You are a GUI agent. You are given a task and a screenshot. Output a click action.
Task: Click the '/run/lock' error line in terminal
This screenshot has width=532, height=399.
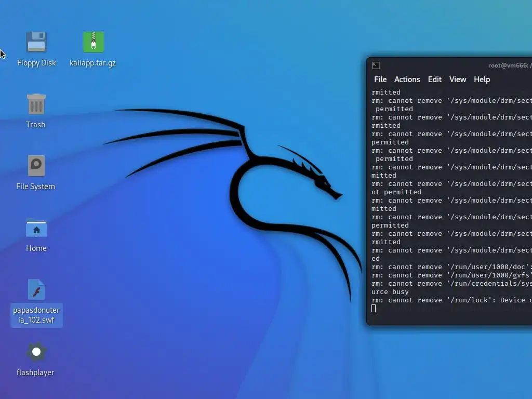click(x=451, y=300)
